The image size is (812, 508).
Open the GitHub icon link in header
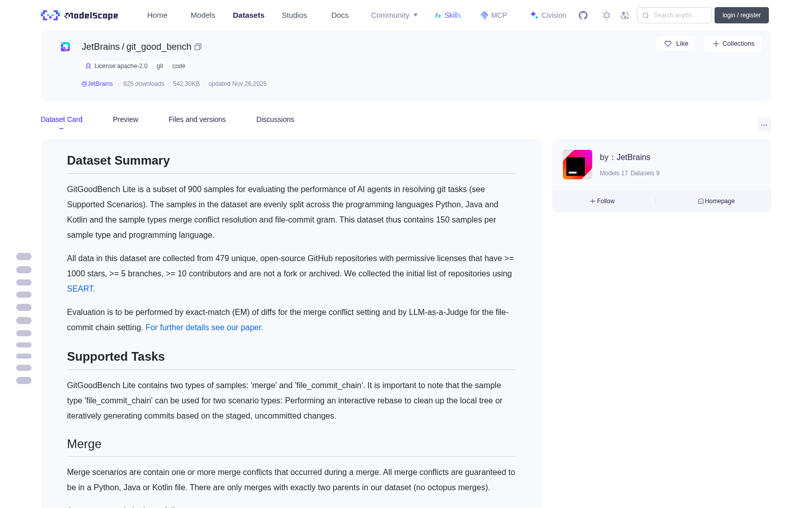click(583, 15)
